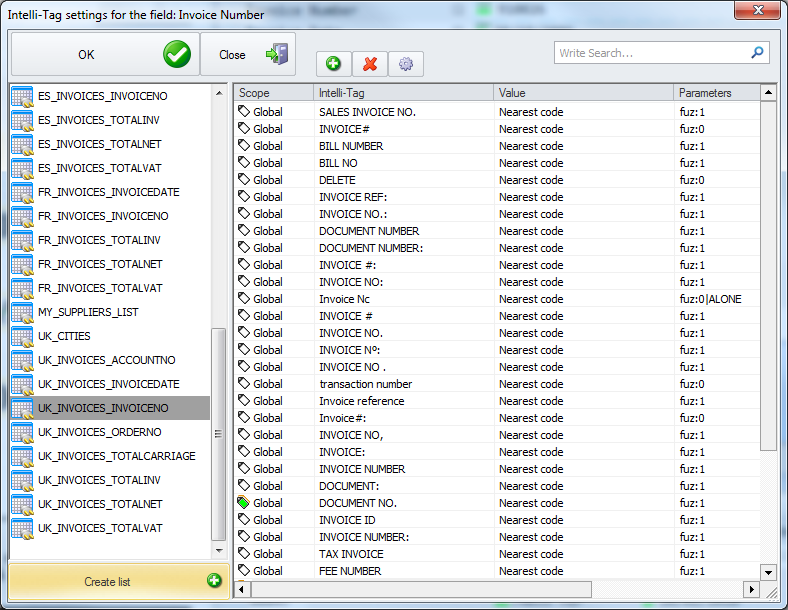Click the red X delete tag icon
Image resolution: width=788 pixels, height=610 pixels.
370,64
